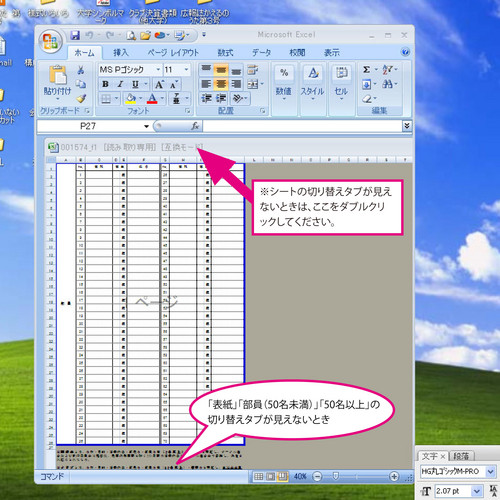
Task: Toggle center horizontal alignment
Action: (221, 84)
